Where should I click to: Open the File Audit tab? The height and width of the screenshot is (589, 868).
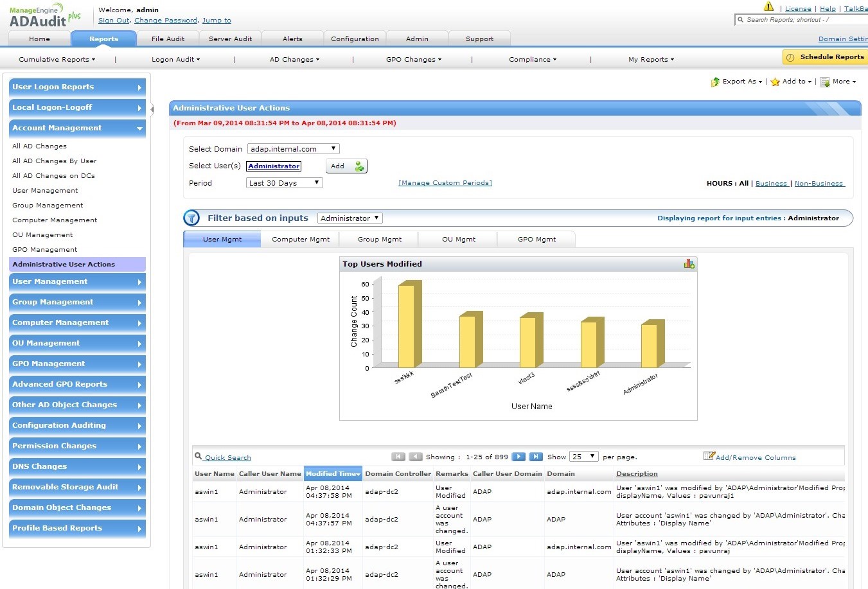click(x=168, y=39)
